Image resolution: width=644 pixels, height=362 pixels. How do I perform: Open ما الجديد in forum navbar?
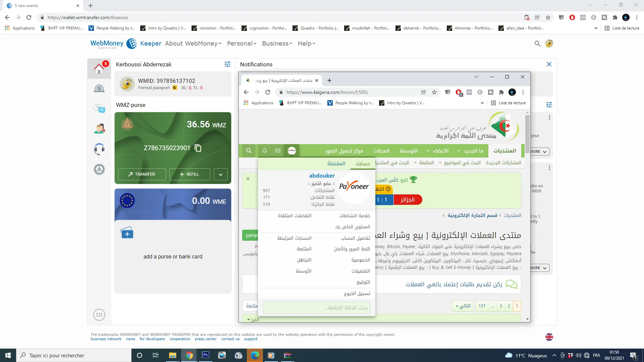click(x=473, y=151)
